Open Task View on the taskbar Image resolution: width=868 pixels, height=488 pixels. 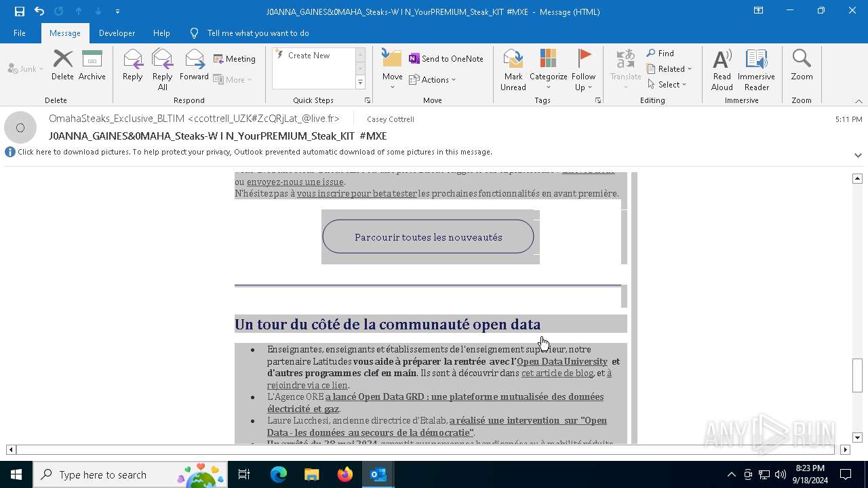[244, 474]
